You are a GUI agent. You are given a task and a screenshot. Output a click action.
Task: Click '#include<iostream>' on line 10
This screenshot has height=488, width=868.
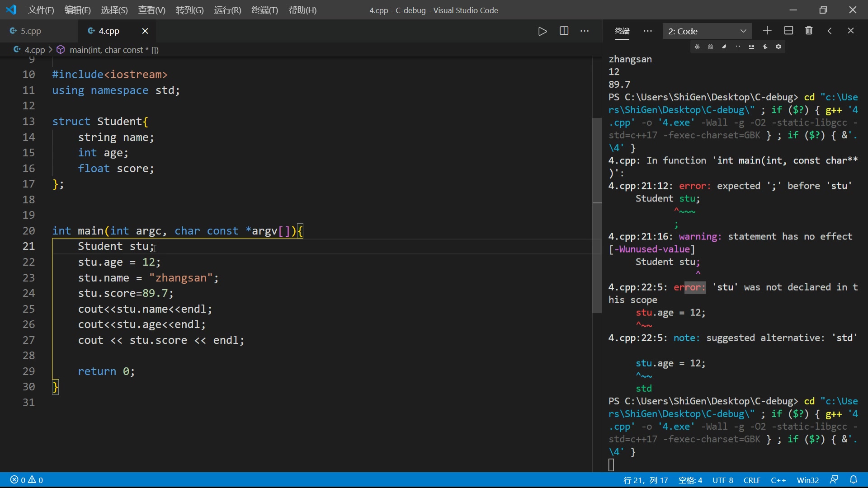pos(110,75)
